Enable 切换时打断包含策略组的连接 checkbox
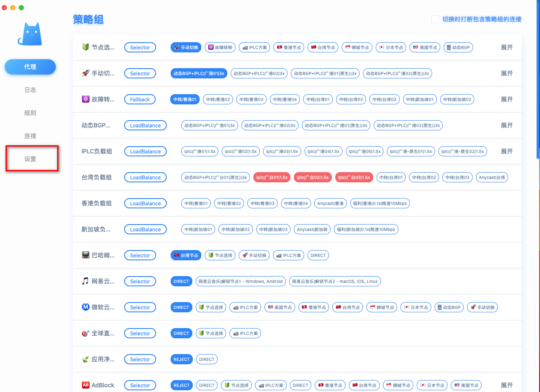The height and width of the screenshot is (392, 540). click(435, 19)
